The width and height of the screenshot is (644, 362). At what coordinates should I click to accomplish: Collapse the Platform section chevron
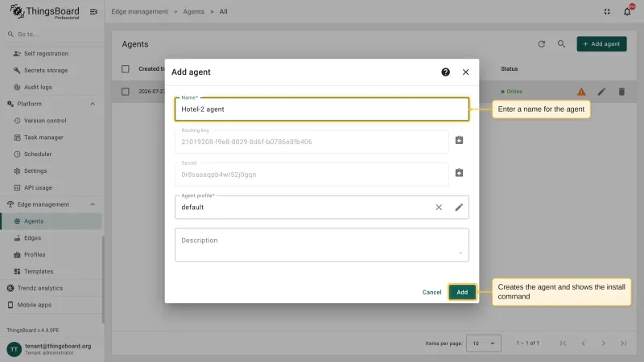93,104
